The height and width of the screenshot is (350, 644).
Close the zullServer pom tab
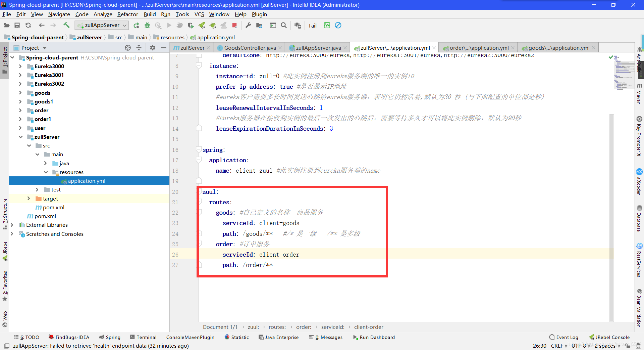(208, 48)
